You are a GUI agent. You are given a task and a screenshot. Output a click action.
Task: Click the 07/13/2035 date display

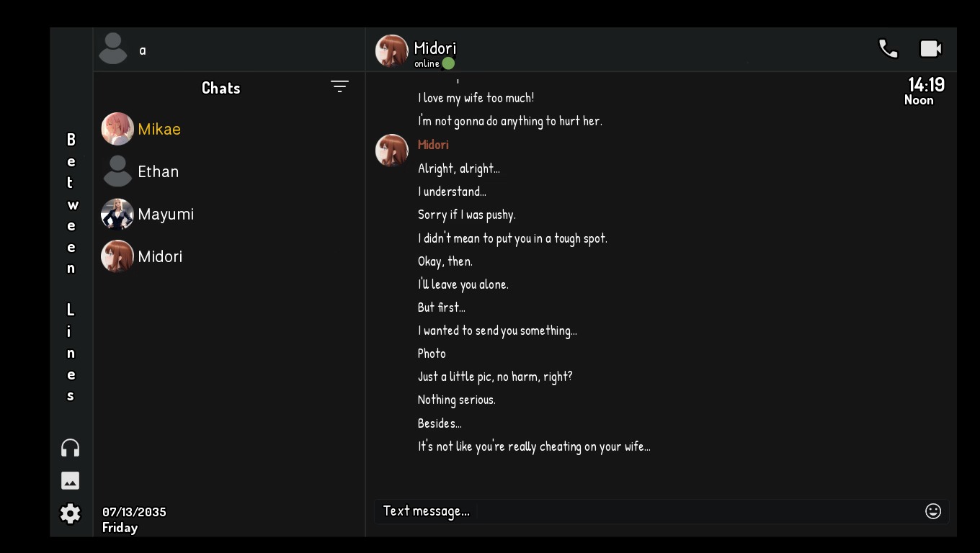pyautogui.click(x=134, y=512)
